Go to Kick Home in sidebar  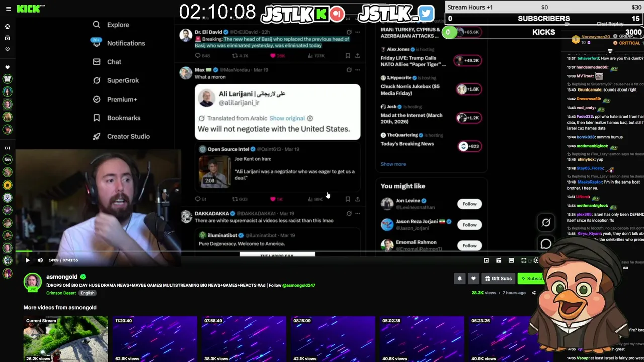pyautogui.click(x=7, y=26)
